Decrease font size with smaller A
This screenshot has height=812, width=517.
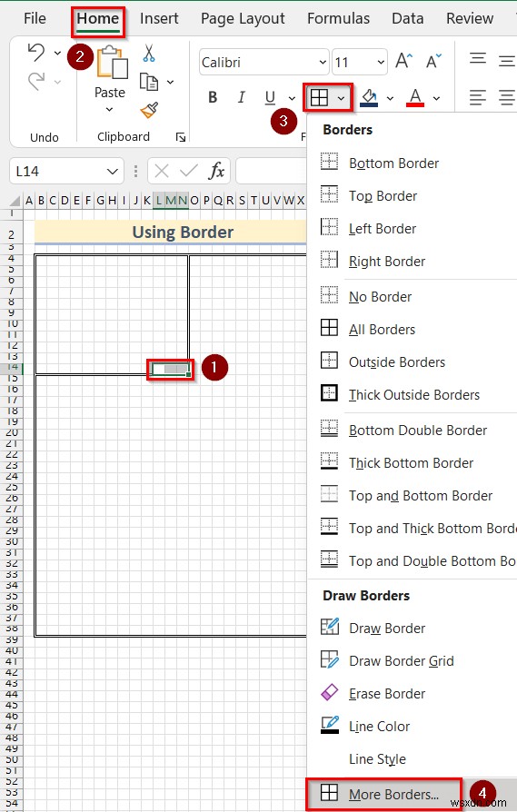point(434,62)
